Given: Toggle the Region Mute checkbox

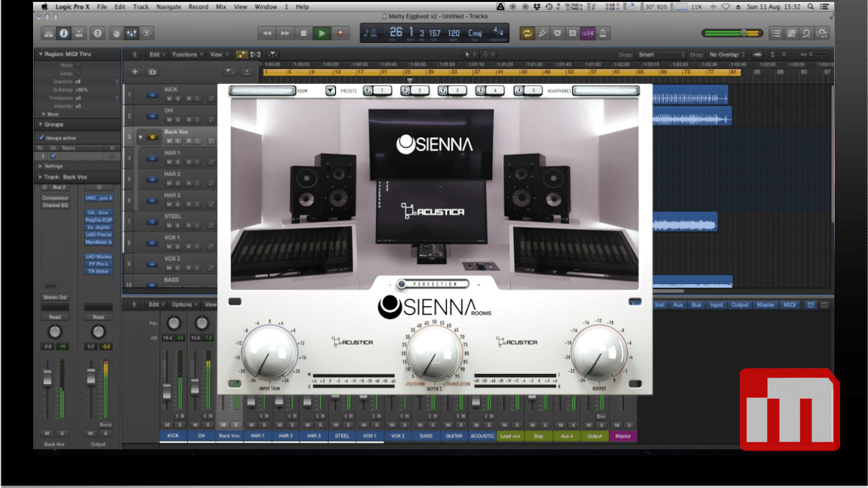Looking at the screenshot, I should [78, 65].
